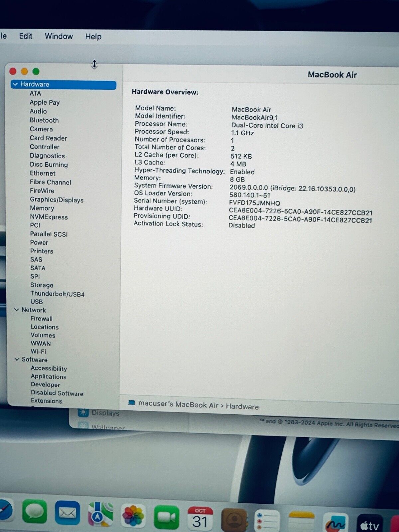
Task: Select Camera under Hardware
Action: point(41,129)
